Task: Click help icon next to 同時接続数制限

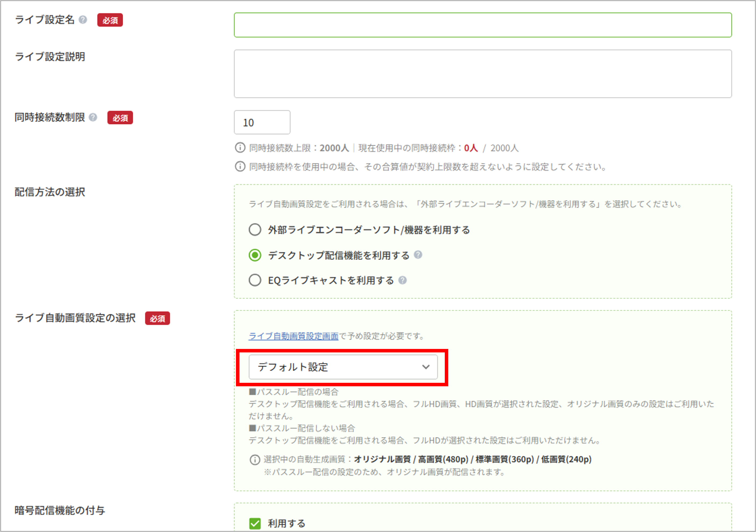Action: 93,117
